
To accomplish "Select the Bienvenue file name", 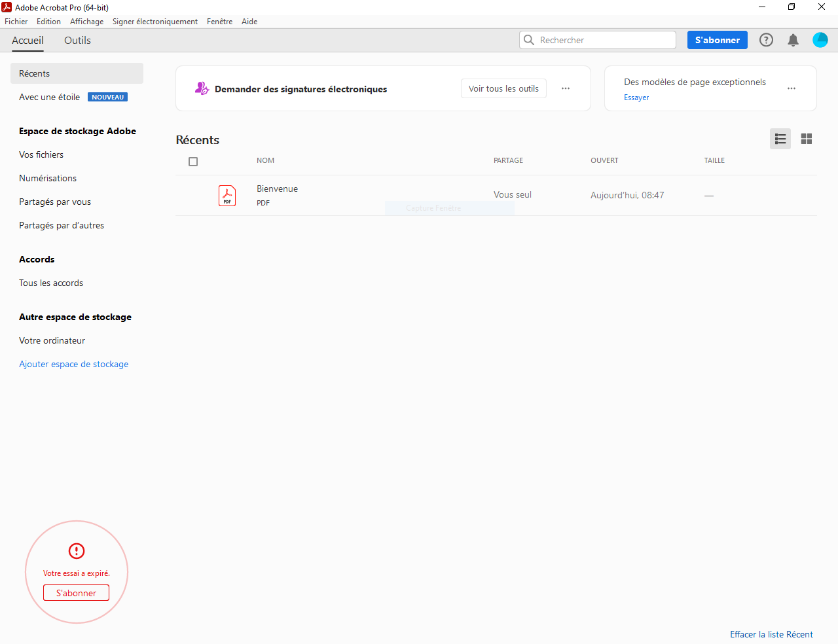I will click(277, 188).
